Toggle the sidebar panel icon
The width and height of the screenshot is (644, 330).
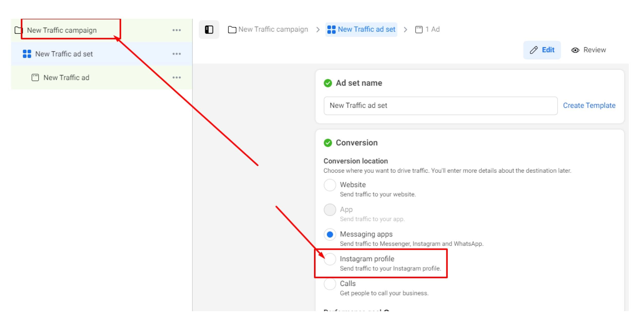point(209,30)
